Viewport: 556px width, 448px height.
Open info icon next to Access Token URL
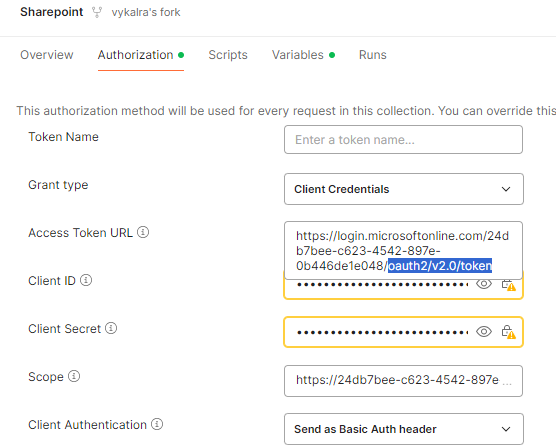(143, 232)
